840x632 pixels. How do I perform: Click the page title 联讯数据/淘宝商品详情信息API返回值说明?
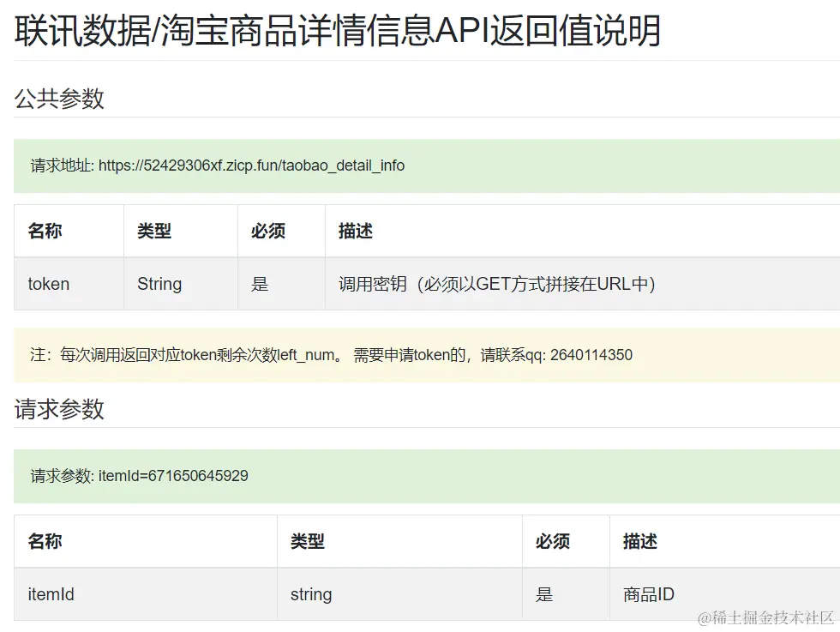tap(338, 31)
